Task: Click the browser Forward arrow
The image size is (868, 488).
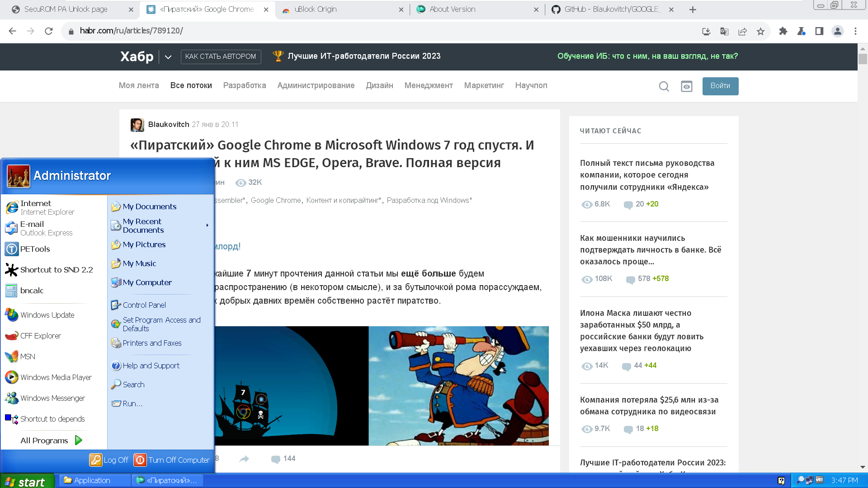Action: [x=30, y=31]
